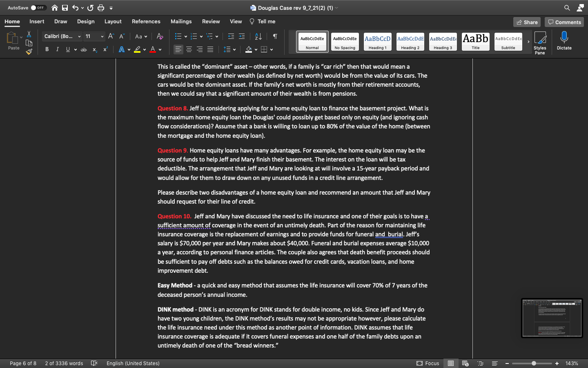Image resolution: width=588 pixels, height=368 pixels.
Task: Open line and paragraph spacing options
Action: [x=230, y=49]
